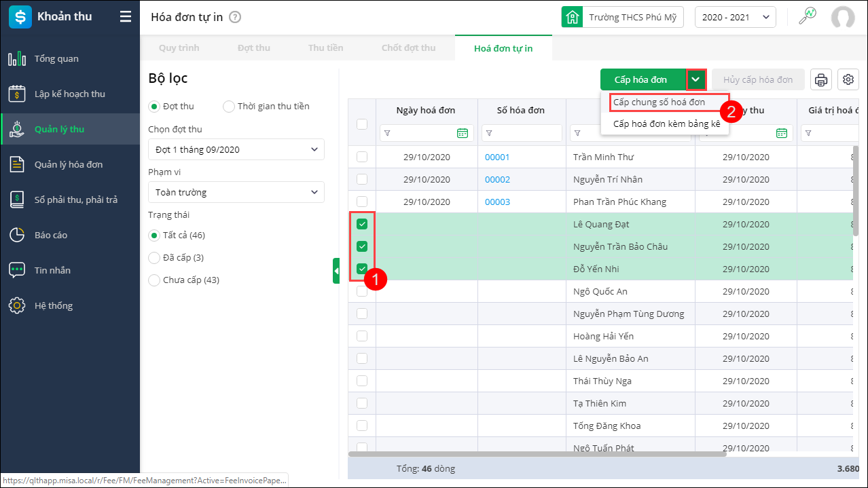
Task: Click the Sổ phải thu, phải trả book icon
Action: (x=17, y=200)
